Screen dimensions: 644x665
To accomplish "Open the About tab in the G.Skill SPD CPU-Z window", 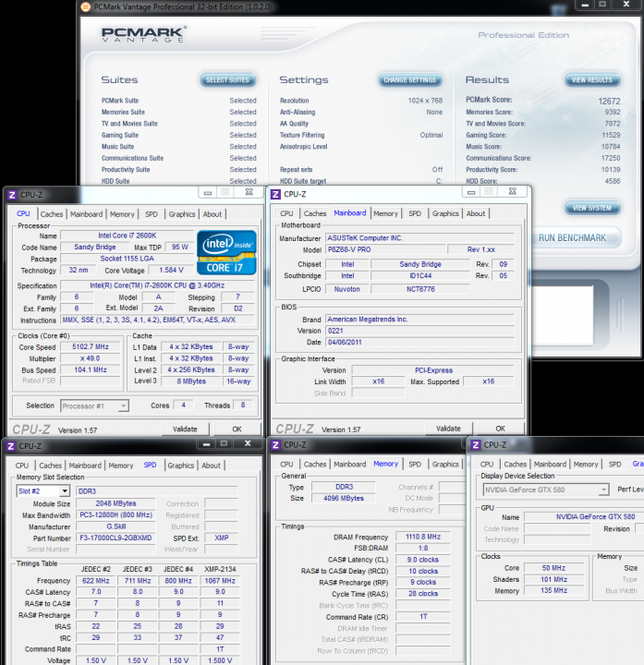I will 211,465.
